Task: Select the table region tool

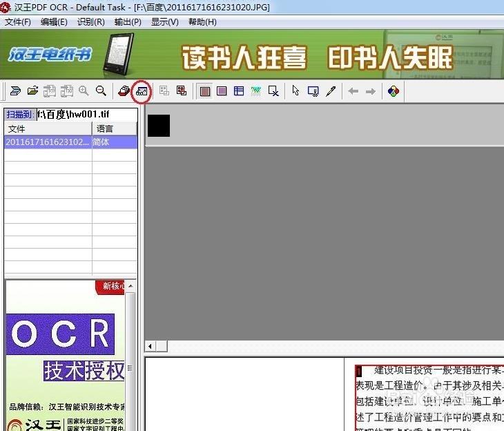Action: coord(239,91)
